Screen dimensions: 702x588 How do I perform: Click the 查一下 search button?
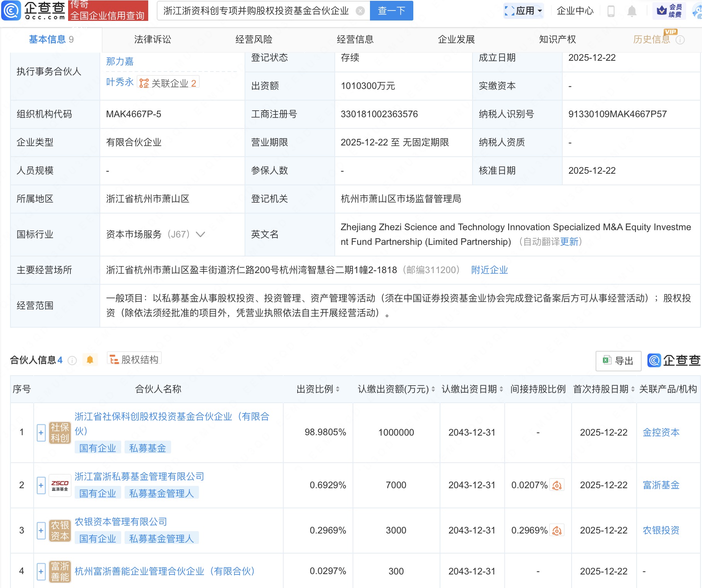tap(391, 11)
